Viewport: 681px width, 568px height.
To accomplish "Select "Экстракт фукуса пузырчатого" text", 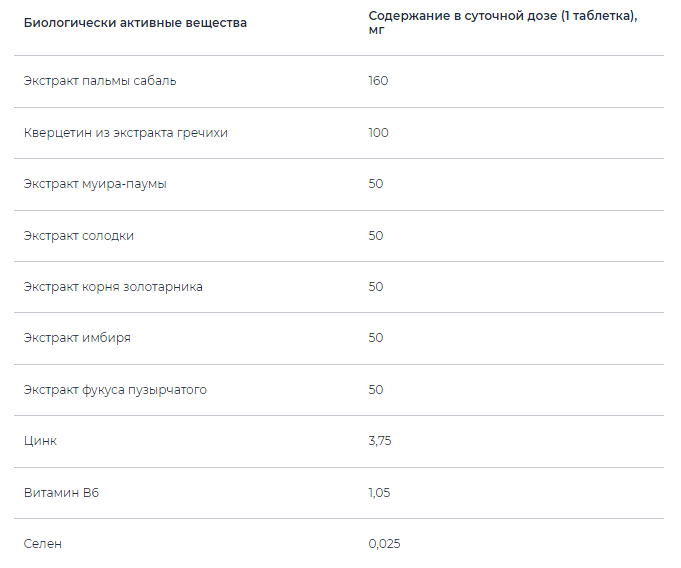I will tap(115, 390).
